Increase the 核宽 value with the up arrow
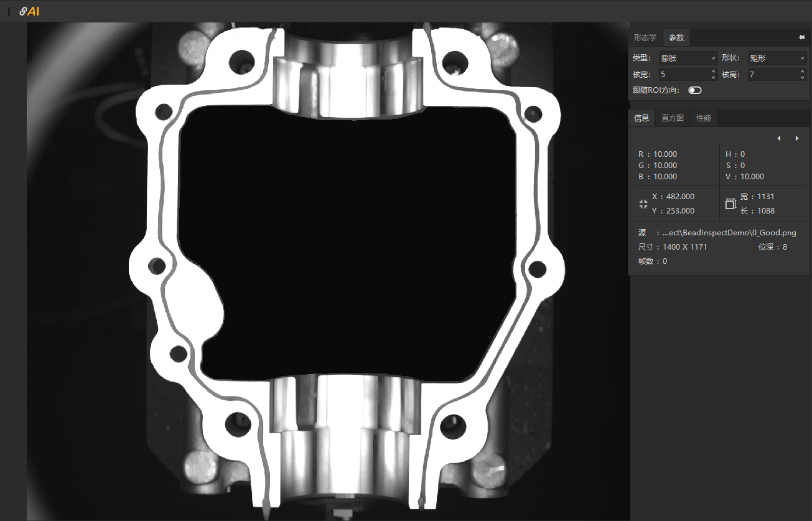The width and height of the screenshot is (812, 521). [713, 72]
